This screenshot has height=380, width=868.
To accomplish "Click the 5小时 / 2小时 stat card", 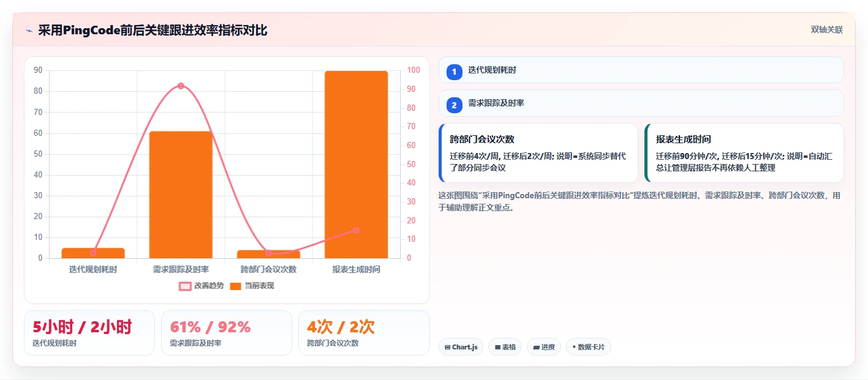I will [x=89, y=333].
